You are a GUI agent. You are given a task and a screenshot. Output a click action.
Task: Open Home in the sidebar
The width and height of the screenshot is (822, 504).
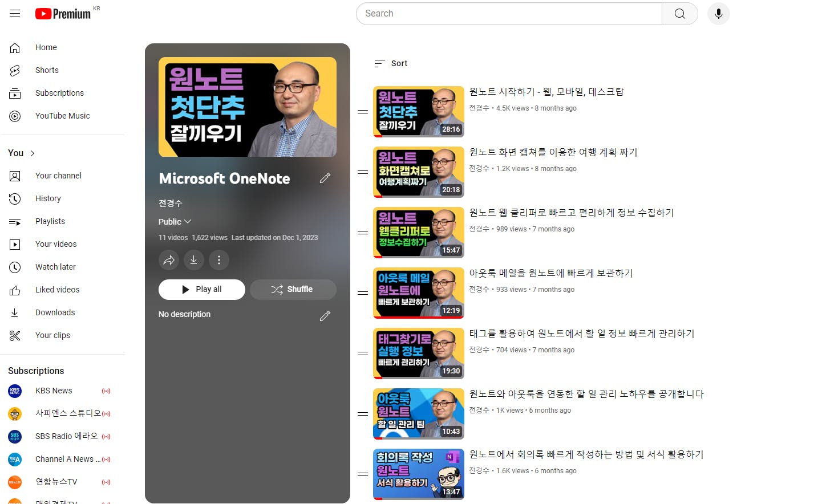62,47
